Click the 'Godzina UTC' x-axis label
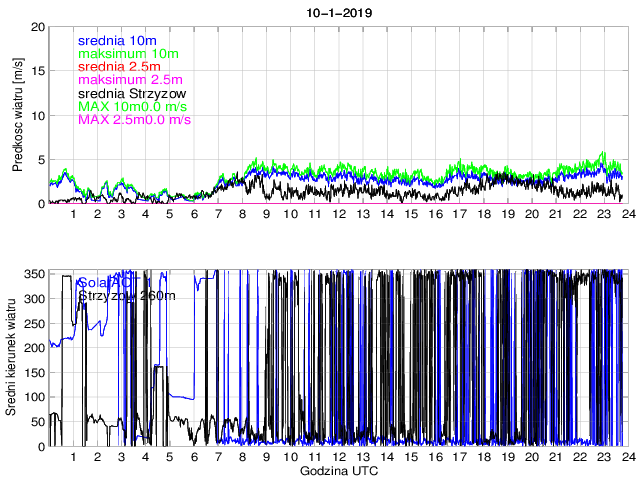The height and width of the screenshot is (480, 640). coord(337,470)
